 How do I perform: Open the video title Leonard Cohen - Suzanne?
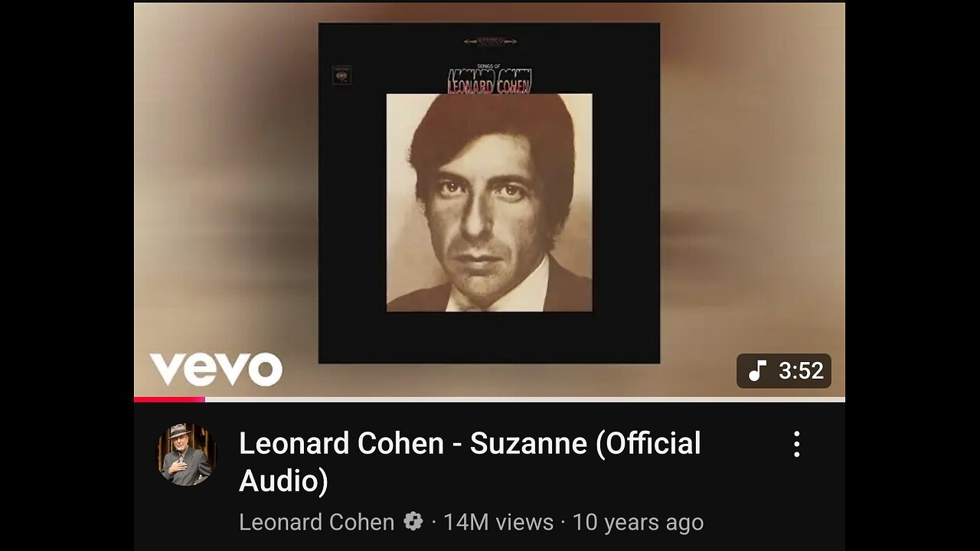[469, 462]
